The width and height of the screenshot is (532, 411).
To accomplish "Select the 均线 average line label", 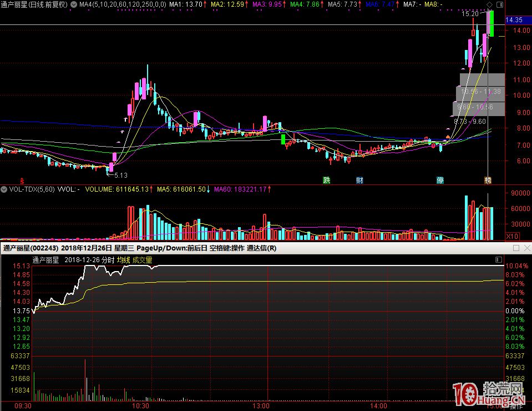I will 124,260.
